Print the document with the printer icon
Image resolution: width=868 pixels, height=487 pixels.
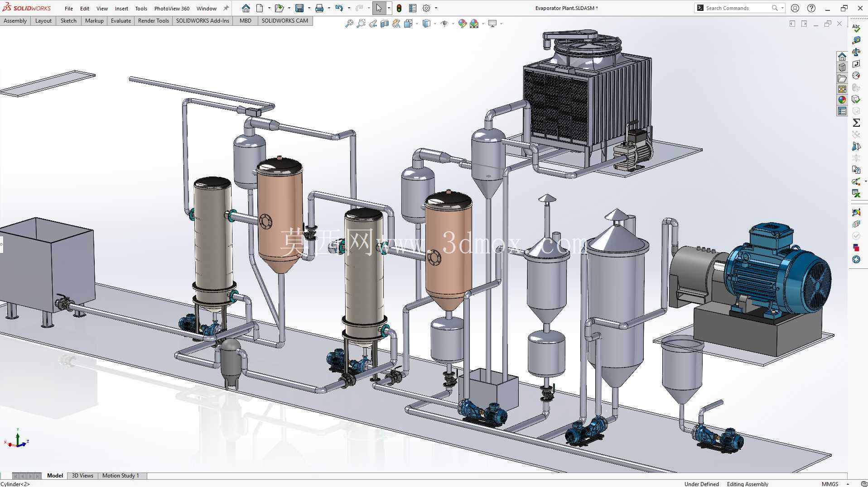[319, 8]
